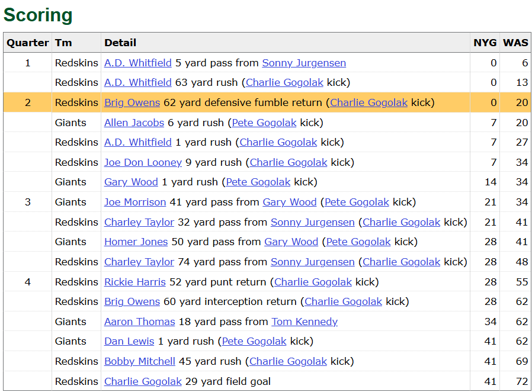
Task: Click Charlie Gogolak in punt return row
Action: [x=313, y=281]
